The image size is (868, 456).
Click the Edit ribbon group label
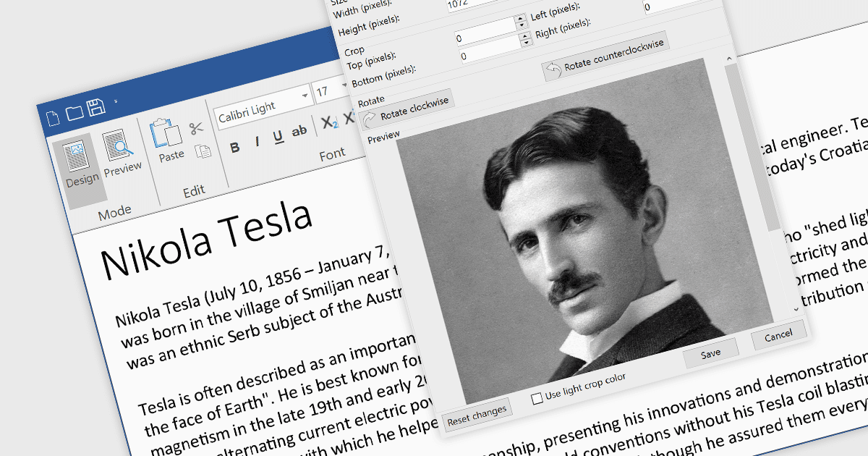[194, 192]
